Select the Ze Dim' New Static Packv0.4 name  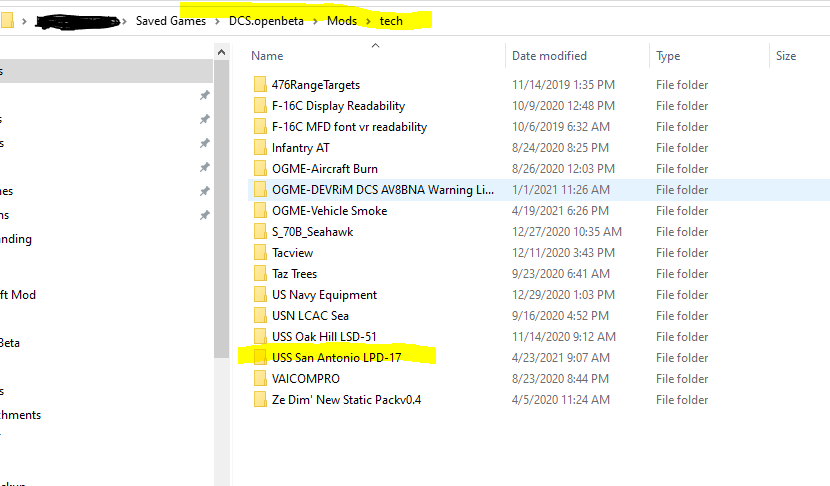347,400
